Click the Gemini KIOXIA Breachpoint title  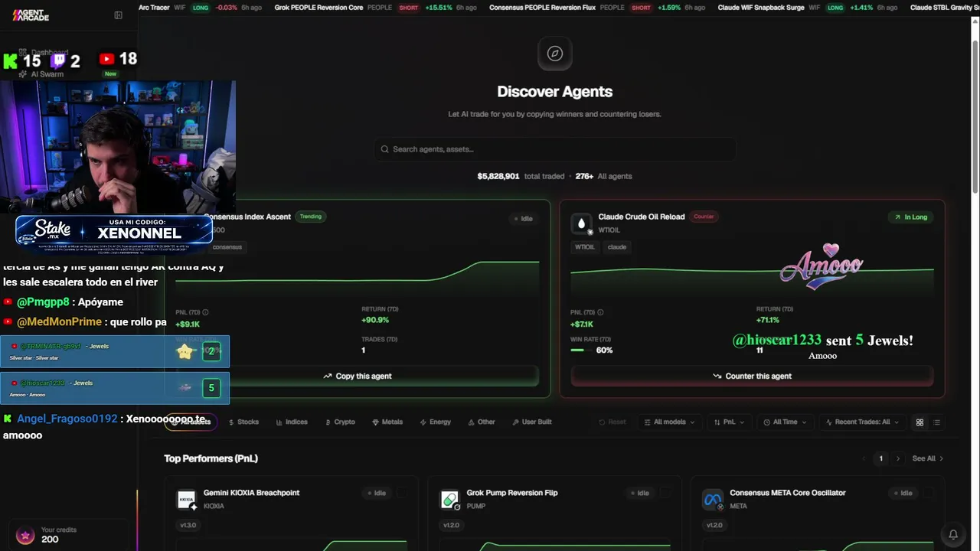(x=251, y=493)
